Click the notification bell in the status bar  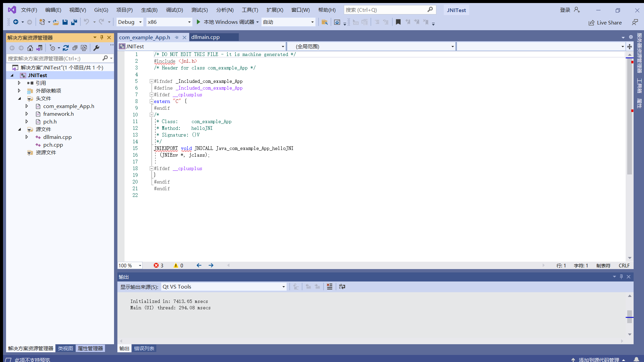click(636, 359)
